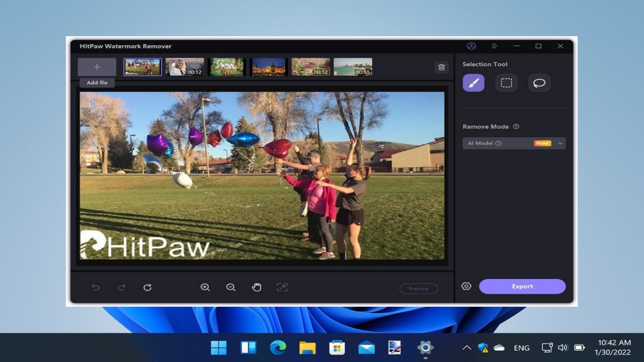
Task: Open the snipping tool taskbar icon
Action: pos(395,347)
